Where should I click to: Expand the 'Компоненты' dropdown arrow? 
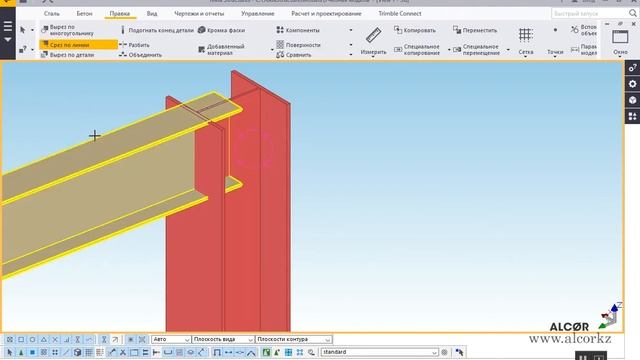click(351, 30)
